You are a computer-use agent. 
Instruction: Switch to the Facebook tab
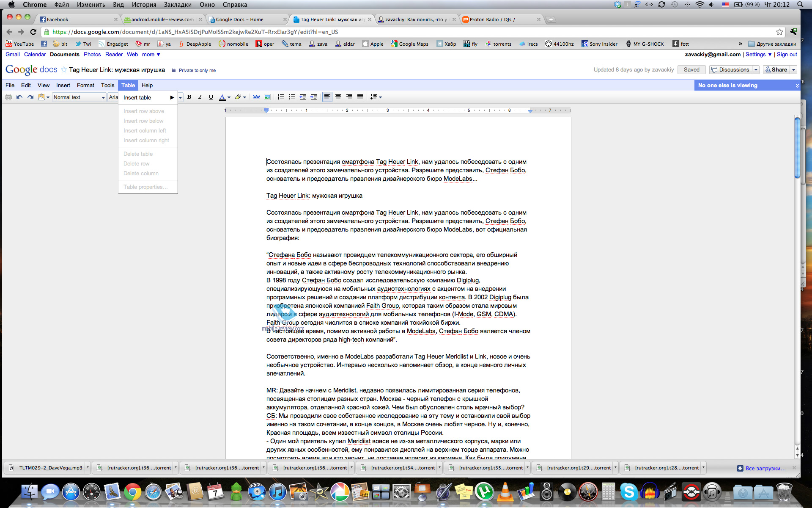(78, 19)
